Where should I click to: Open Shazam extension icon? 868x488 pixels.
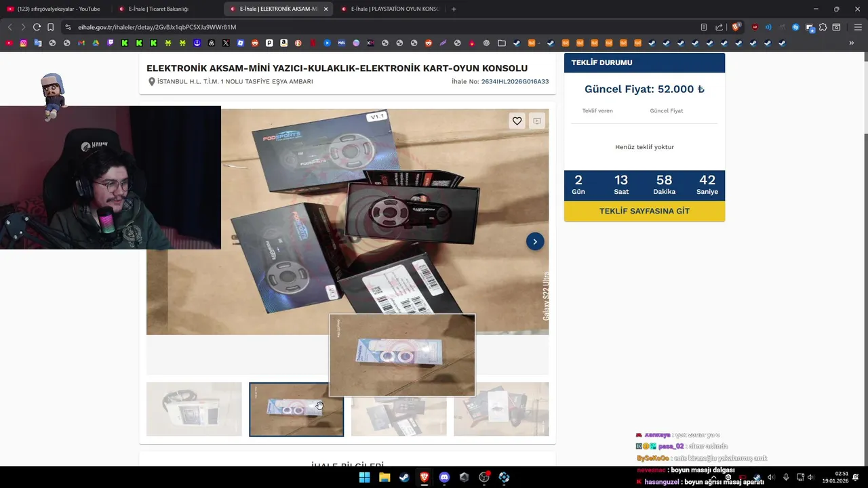(796, 27)
